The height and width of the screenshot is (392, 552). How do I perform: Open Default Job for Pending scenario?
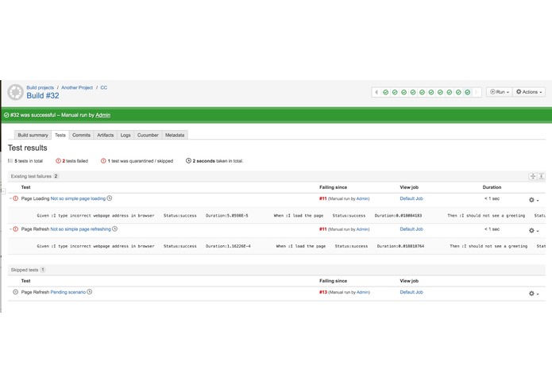point(411,292)
